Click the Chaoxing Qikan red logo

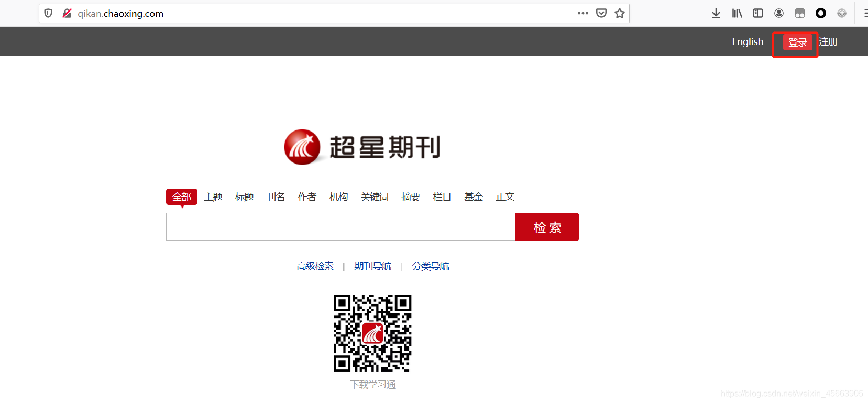tap(362, 147)
